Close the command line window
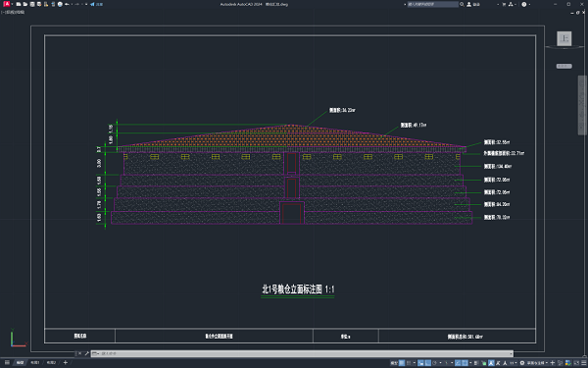 click(80, 353)
